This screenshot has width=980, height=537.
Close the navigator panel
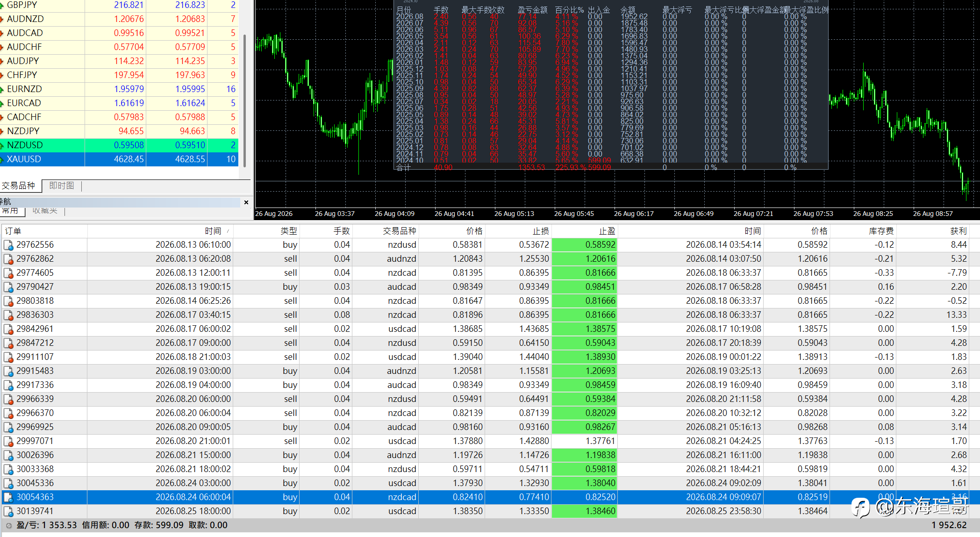(x=246, y=202)
